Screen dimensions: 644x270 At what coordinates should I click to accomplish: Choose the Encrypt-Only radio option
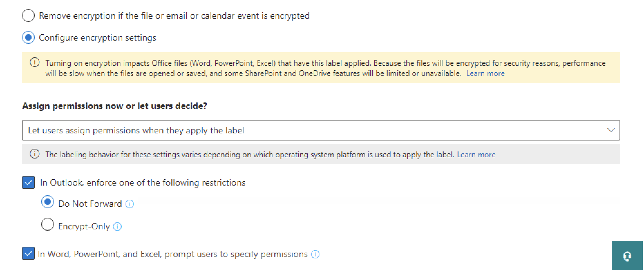click(x=48, y=225)
